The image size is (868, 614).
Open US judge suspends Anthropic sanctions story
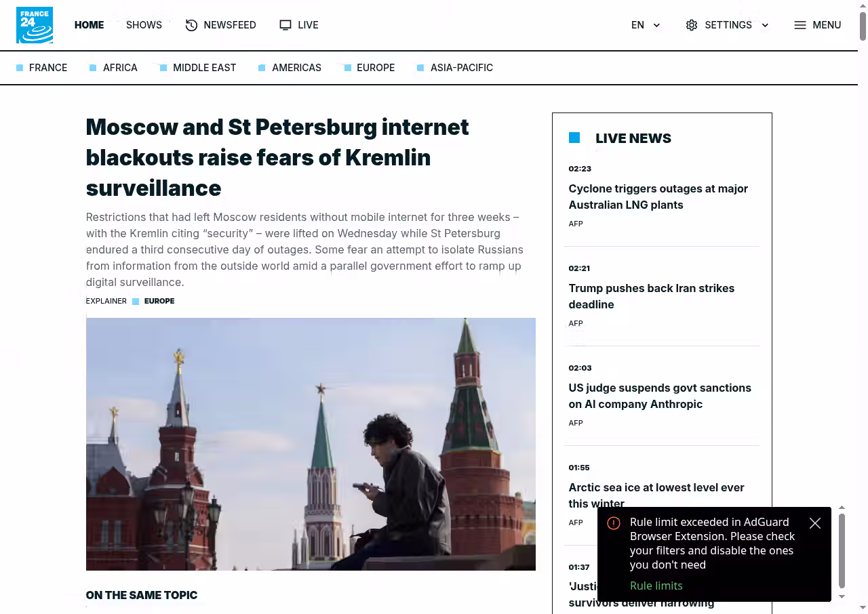pyautogui.click(x=660, y=396)
